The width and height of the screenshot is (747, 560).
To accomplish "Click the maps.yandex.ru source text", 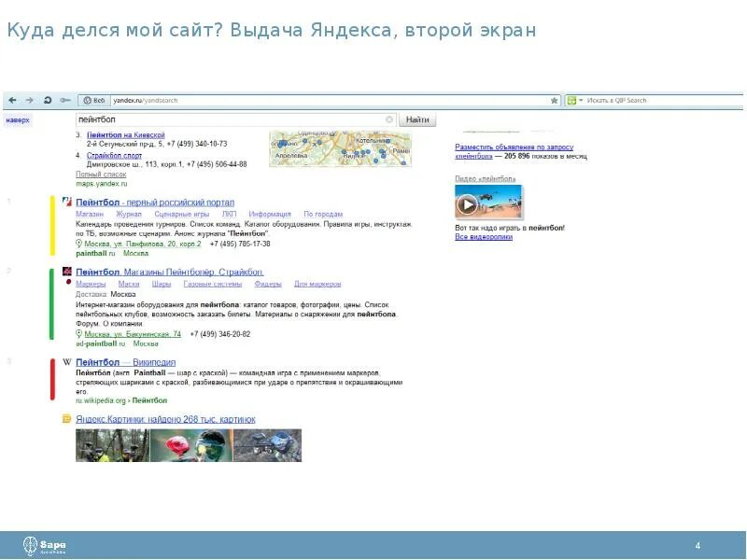I will click(102, 184).
